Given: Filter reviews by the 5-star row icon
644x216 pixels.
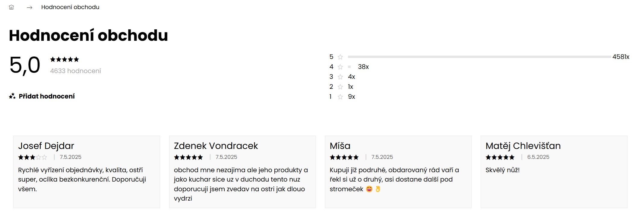Looking at the screenshot, I should 340,57.
